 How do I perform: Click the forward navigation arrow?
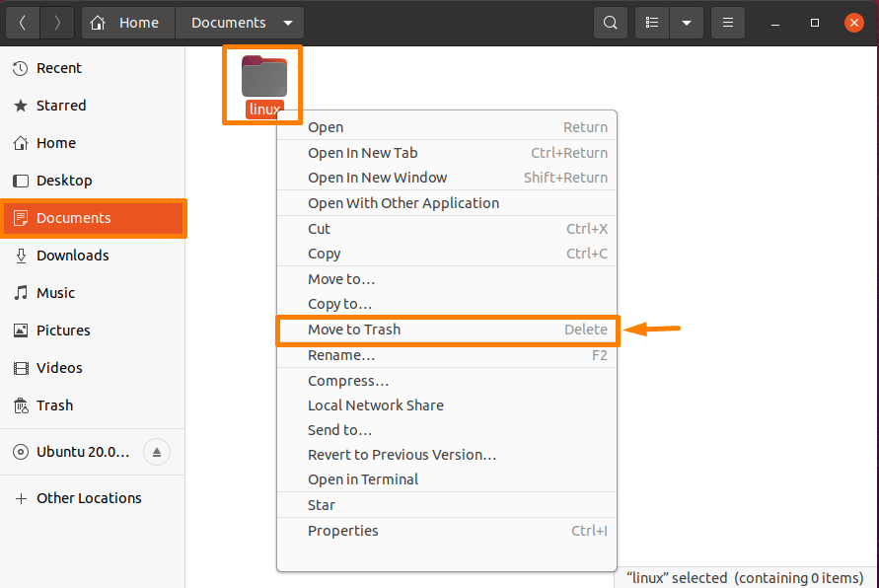point(56,22)
